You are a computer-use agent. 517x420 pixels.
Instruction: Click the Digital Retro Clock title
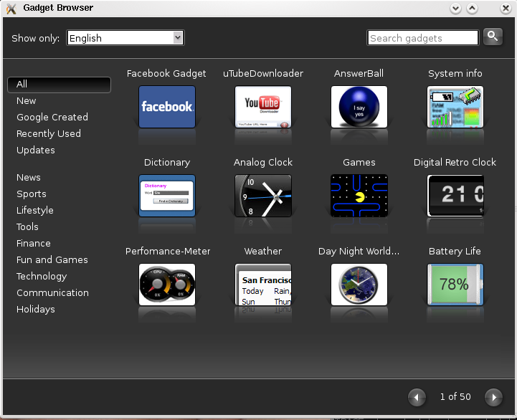455,163
